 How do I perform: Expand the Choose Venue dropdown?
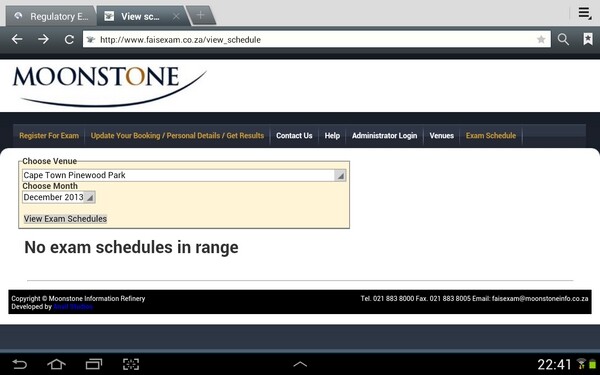click(184, 175)
